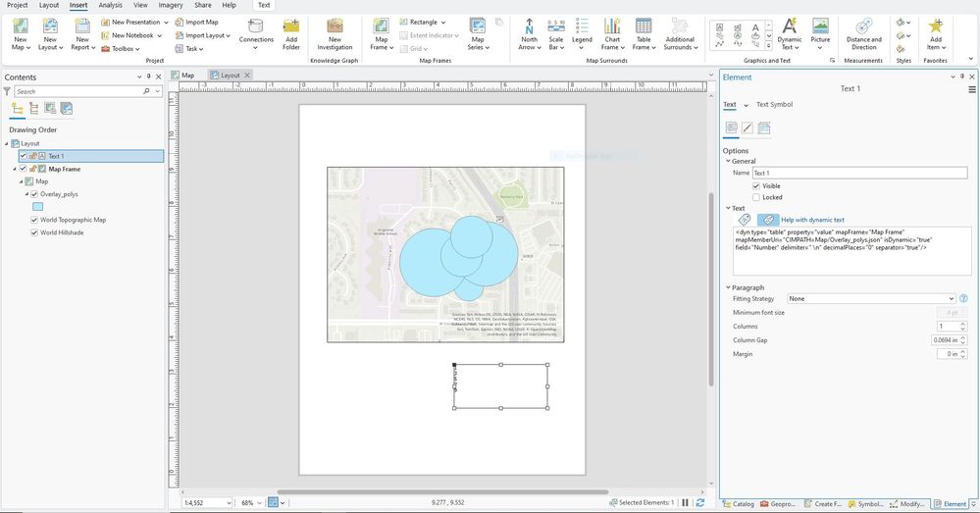Collapse the Paragraph section
Screen dimensions: 980x513
(x=727, y=287)
